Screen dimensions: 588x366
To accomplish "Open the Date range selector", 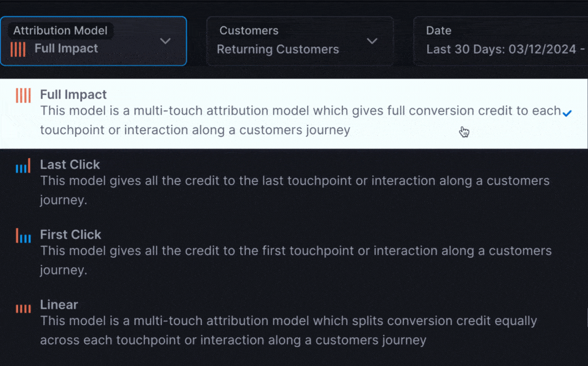I will pyautogui.click(x=500, y=41).
